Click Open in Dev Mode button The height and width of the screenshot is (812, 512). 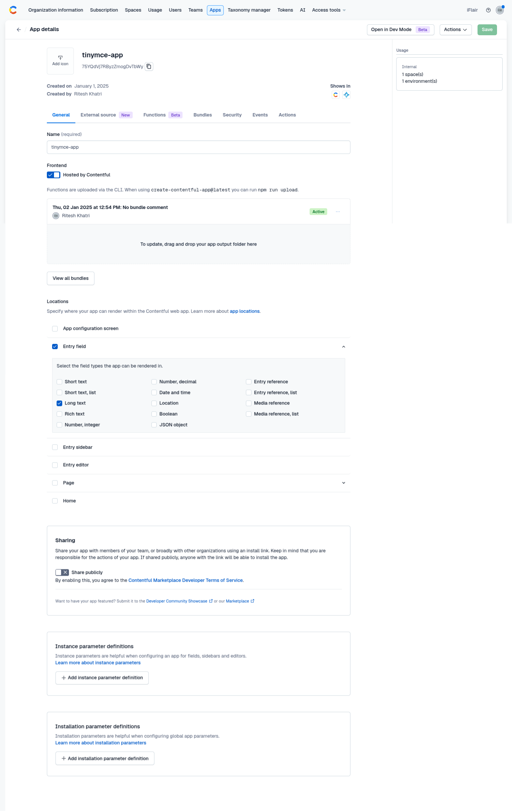pos(400,30)
